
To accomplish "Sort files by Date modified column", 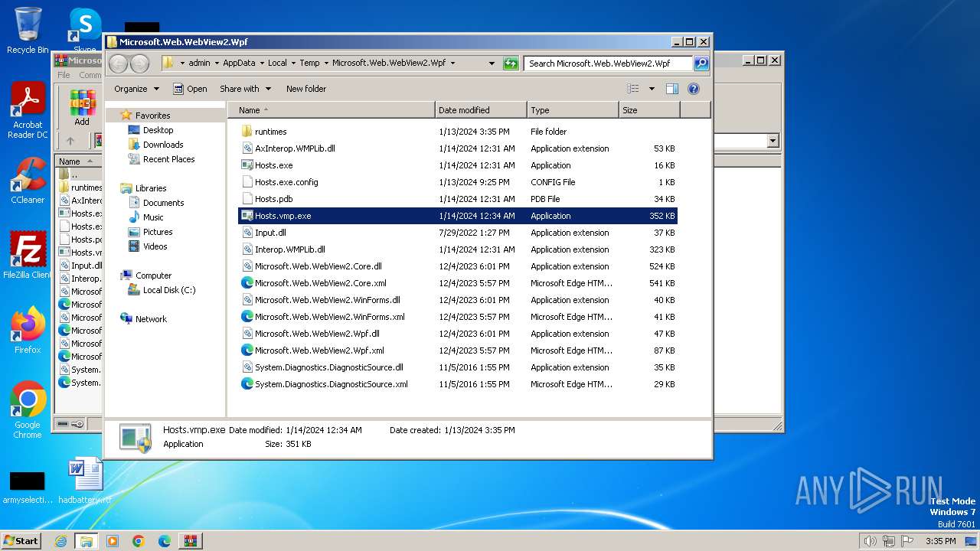I will (x=481, y=110).
